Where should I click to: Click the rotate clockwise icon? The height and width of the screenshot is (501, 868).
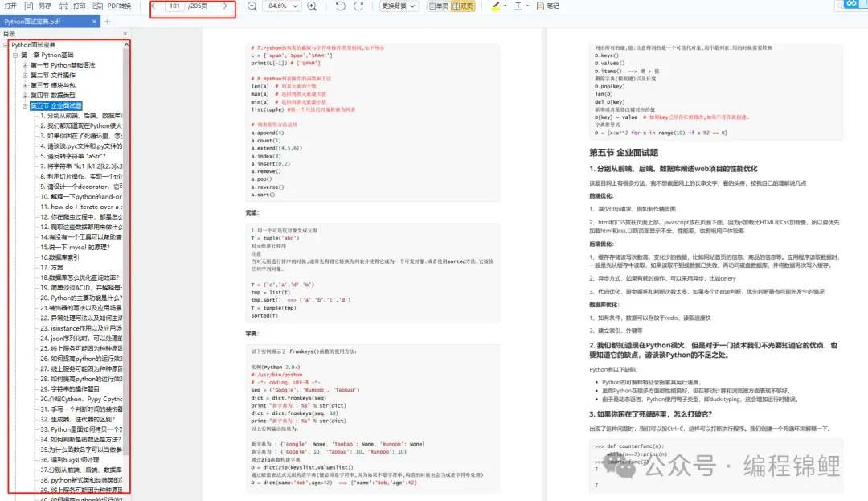(x=358, y=6)
